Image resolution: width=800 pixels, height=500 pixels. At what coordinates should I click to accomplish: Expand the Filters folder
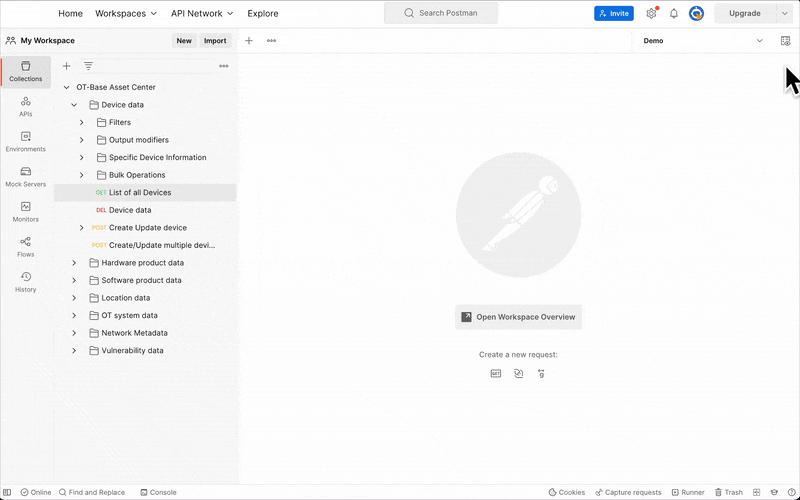tap(81, 122)
